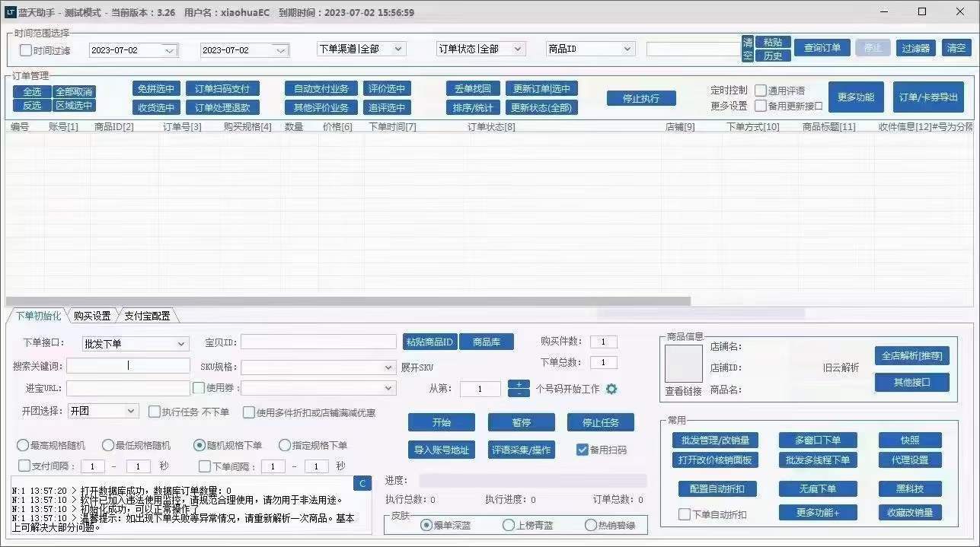The width and height of the screenshot is (980, 547).
Task: Toggle the 使用券 checkbox
Action: coord(199,388)
